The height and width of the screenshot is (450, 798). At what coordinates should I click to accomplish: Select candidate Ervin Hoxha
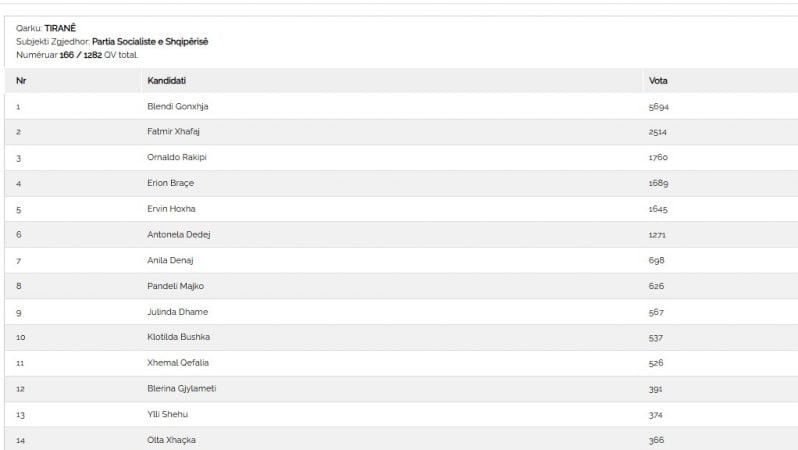pos(171,209)
